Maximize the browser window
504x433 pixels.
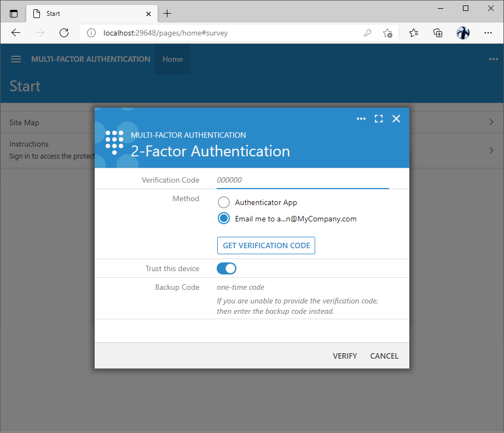click(x=466, y=8)
